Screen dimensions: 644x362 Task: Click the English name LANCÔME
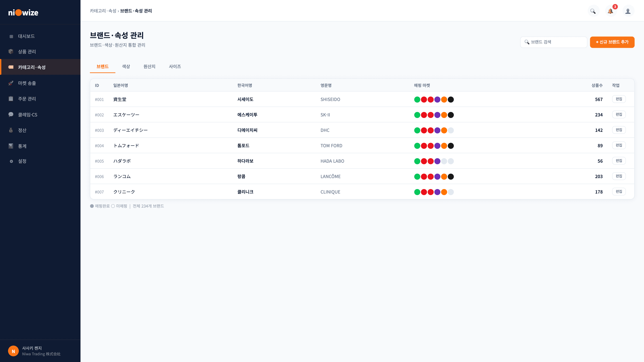330,177
